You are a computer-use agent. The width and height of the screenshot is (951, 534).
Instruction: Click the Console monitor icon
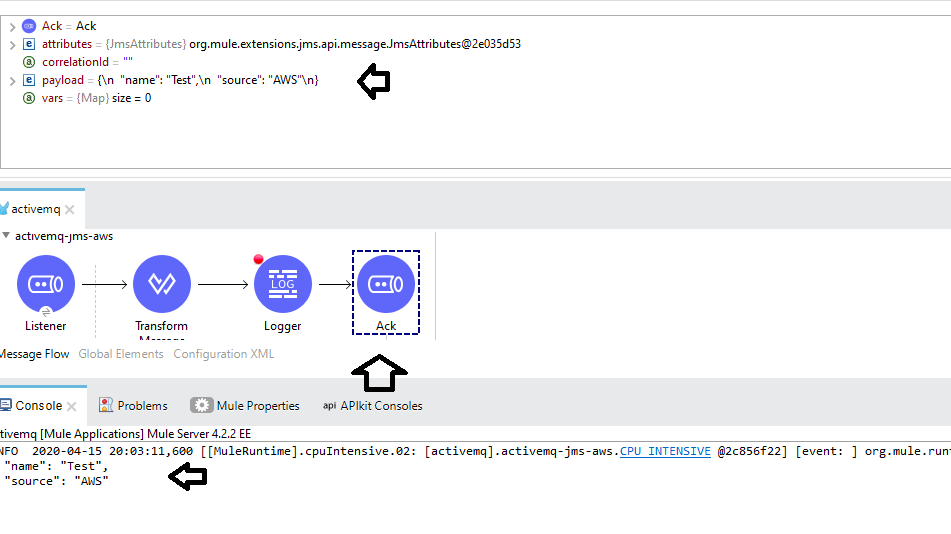(x=6, y=405)
